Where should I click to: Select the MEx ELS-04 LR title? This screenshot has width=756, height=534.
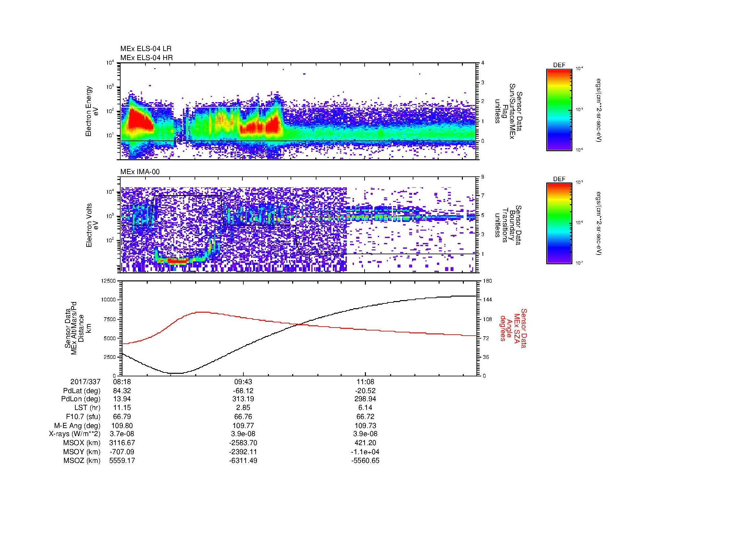[x=146, y=49]
